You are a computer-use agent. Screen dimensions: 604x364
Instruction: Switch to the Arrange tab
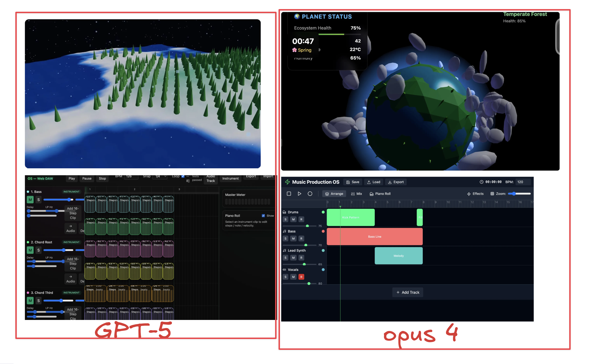(x=334, y=194)
